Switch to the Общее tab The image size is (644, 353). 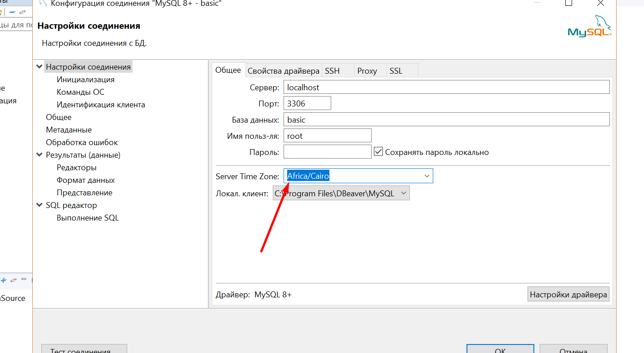[x=228, y=70]
